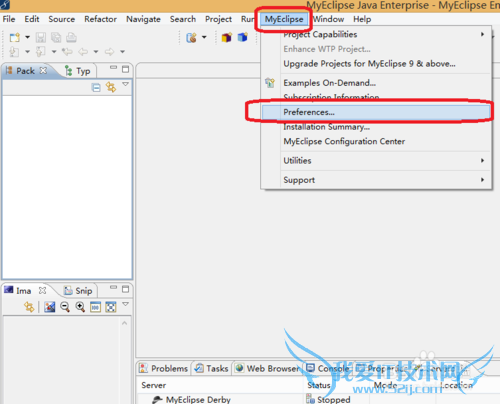The image size is (500, 404).
Task: Open the Back history dropdown arrow
Action: 96,52
